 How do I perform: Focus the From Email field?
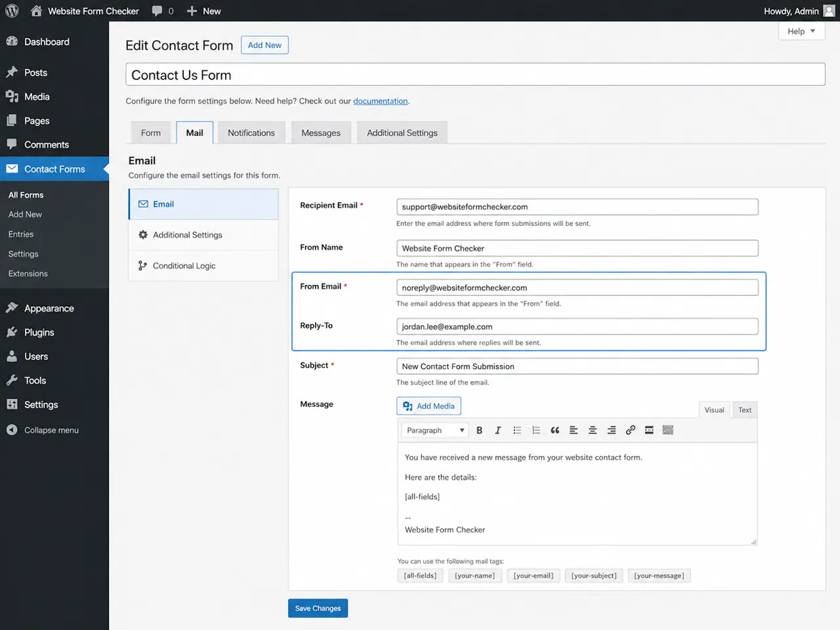coord(577,287)
